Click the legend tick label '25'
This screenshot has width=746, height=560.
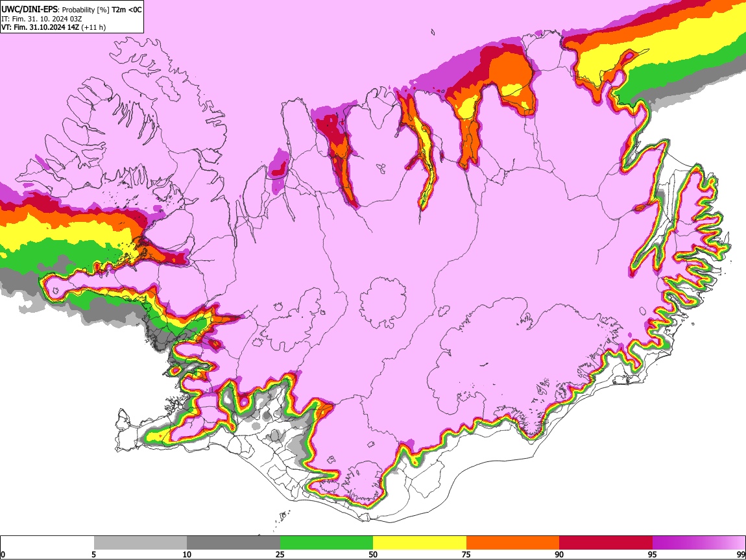(x=280, y=554)
